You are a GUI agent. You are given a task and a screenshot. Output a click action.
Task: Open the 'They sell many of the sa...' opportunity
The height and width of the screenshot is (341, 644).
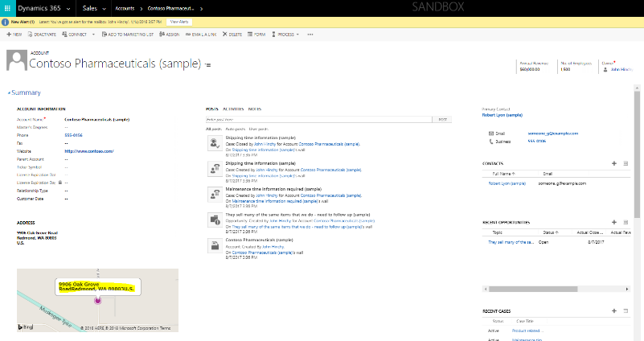pos(511,242)
